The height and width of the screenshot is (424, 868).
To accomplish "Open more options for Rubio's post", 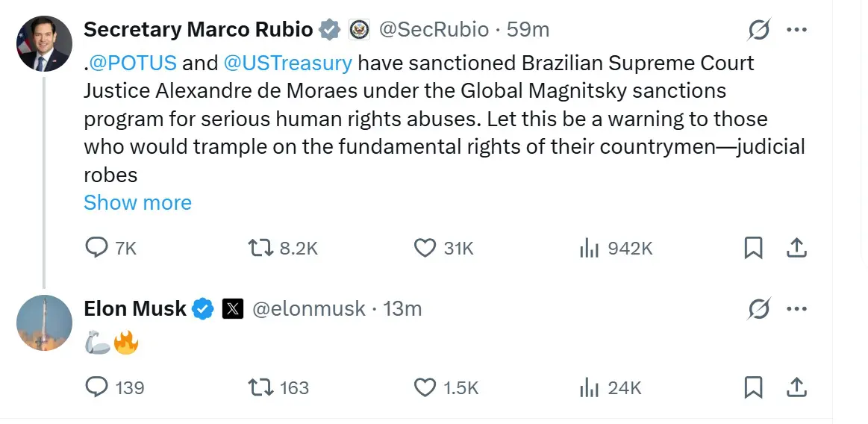I will point(797,30).
